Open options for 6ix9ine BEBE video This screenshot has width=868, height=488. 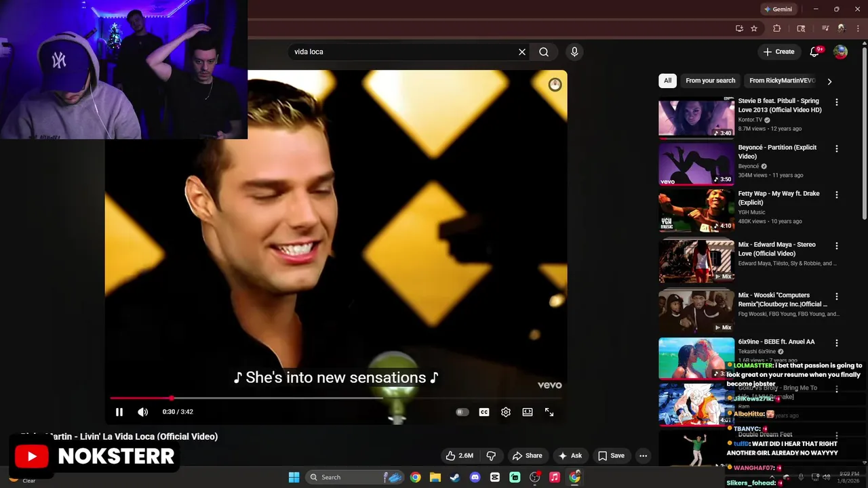pyautogui.click(x=837, y=343)
